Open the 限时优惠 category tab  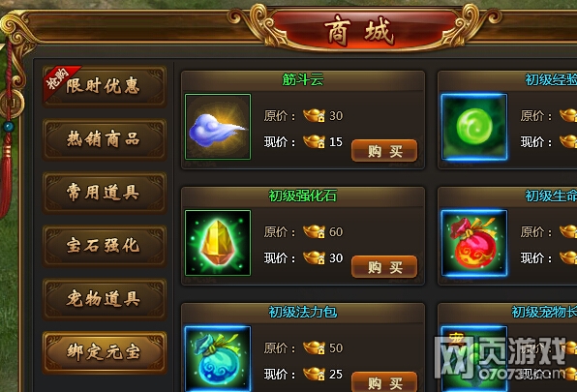tap(105, 86)
